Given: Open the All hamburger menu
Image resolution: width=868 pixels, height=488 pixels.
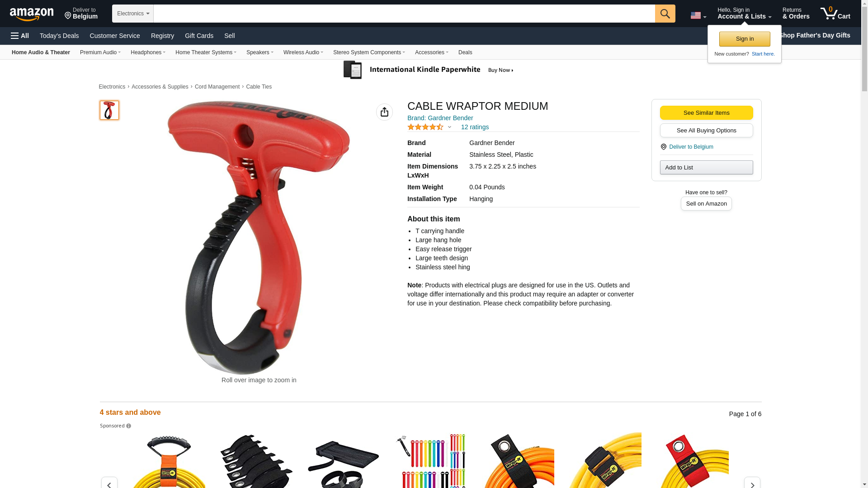Looking at the screenshot, I should coord(20,36).
